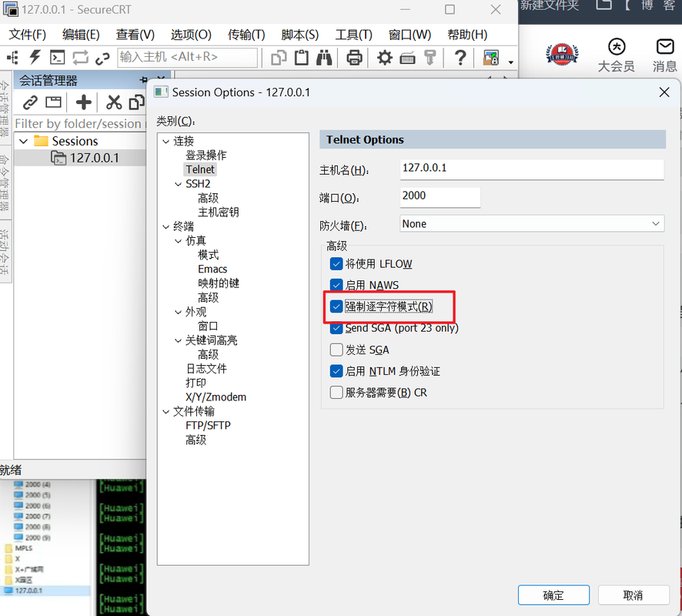Select the FTP/SFTP category item
The width and height of the screenshot is (682, 616).
208,426
